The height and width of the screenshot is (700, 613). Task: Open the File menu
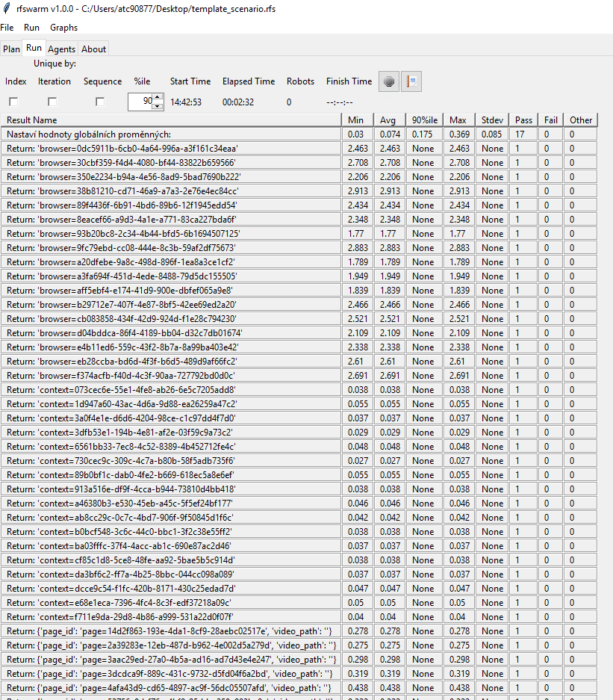tap(7, 27)
